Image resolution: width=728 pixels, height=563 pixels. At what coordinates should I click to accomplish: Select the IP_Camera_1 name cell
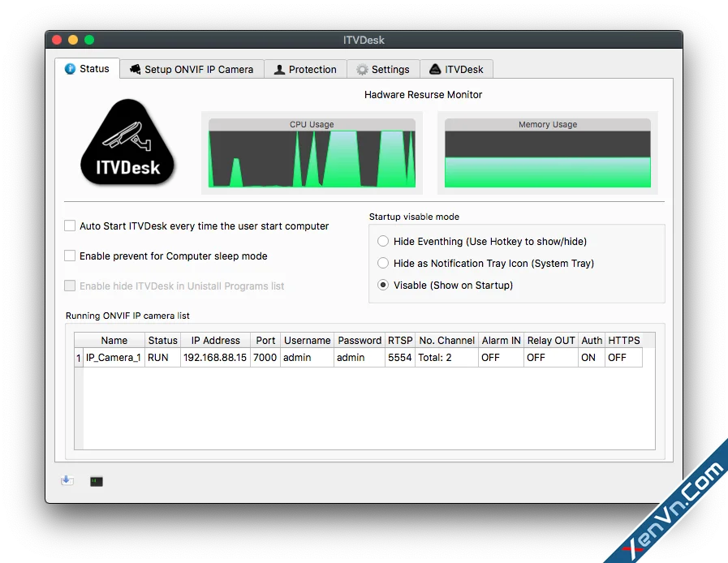(114, 358)
